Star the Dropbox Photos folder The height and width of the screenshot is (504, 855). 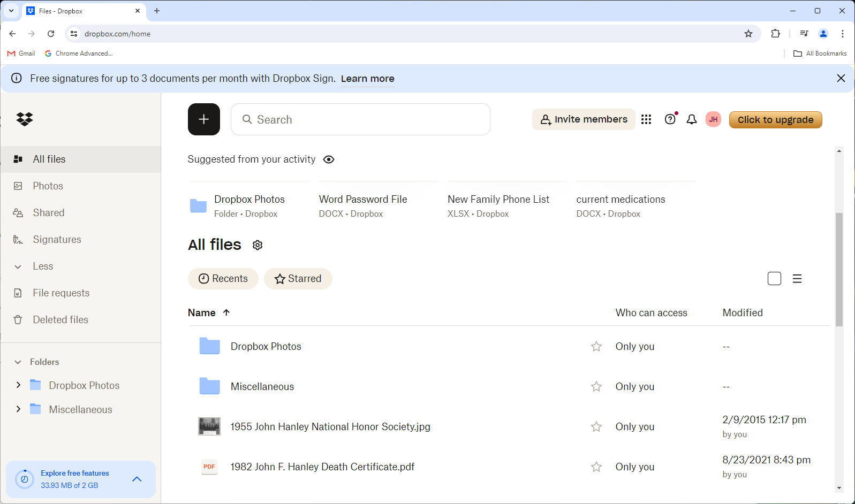tap(596, 347)
